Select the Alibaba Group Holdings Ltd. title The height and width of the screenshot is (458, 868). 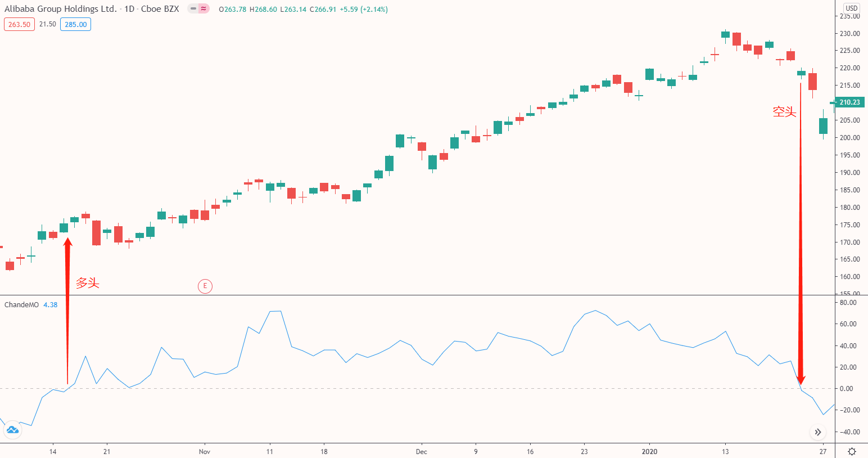(61, 9)
